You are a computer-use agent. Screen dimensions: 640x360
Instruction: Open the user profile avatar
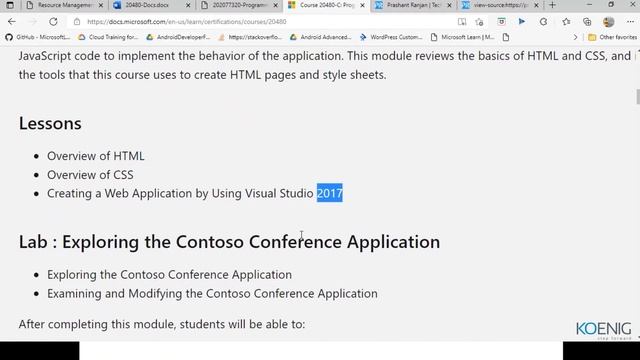pyautogui.click(x=609, y=22)
